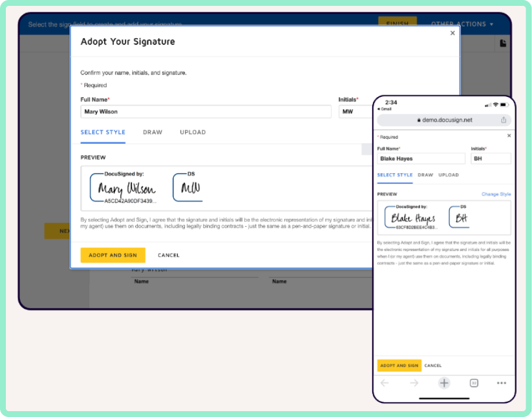Screen dimensions: 532x417
Task: Tap the lock icon in phone address bar
Action: coord(419,120)
